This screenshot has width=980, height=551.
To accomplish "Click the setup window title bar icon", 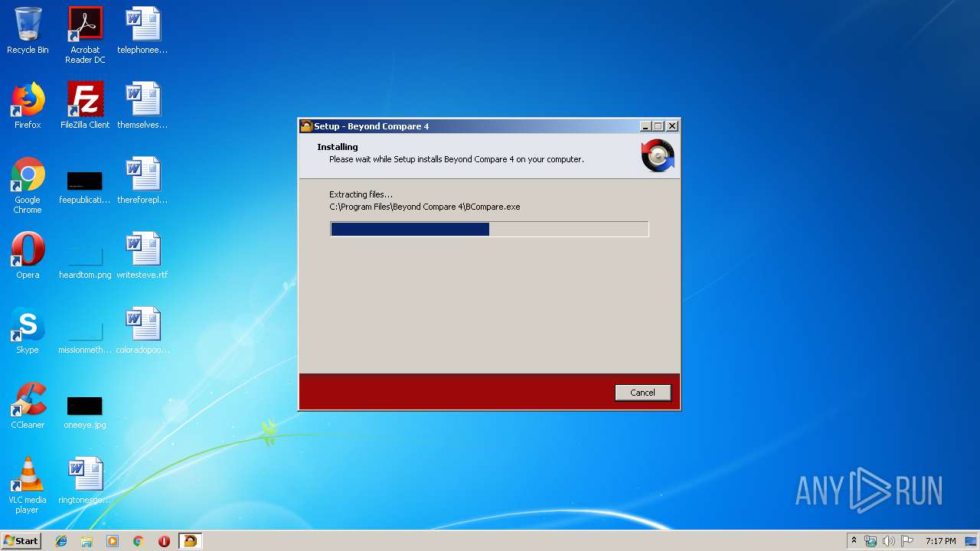I will [306, 126].
